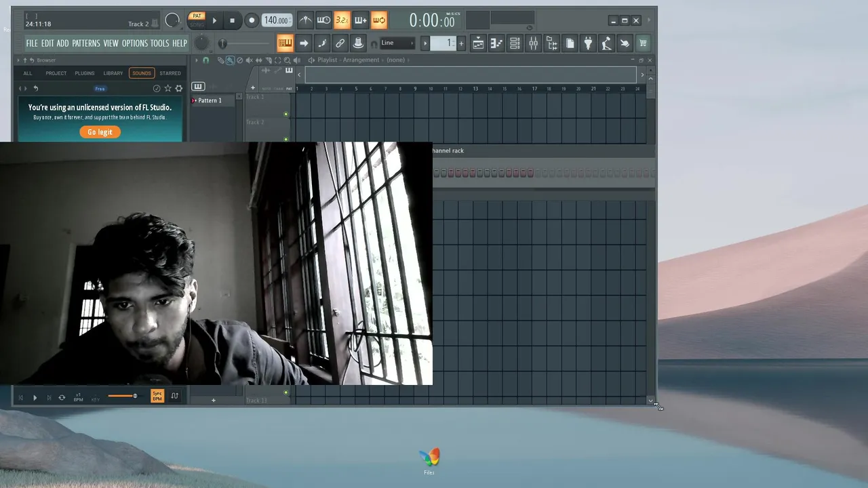Open the FILE menu
The height and width of the screenshot is (488, 868).
pos(32,43)
